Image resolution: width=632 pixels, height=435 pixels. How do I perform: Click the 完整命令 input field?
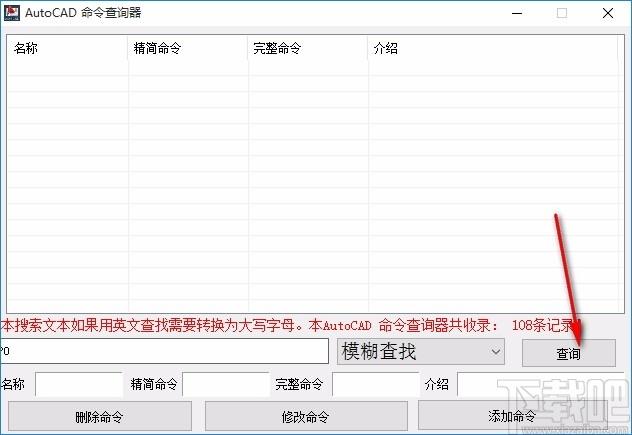[376, 384]
